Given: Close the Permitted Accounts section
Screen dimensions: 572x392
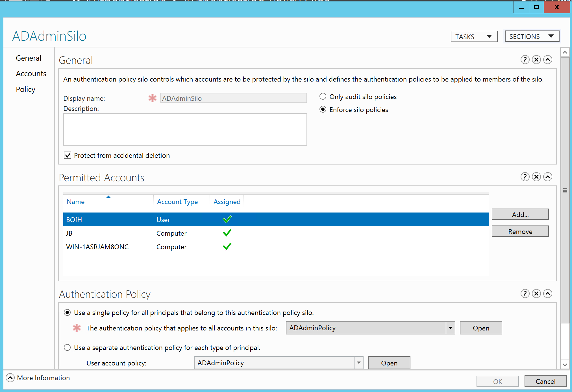Looking at the screenshot, I should (536, 177).
